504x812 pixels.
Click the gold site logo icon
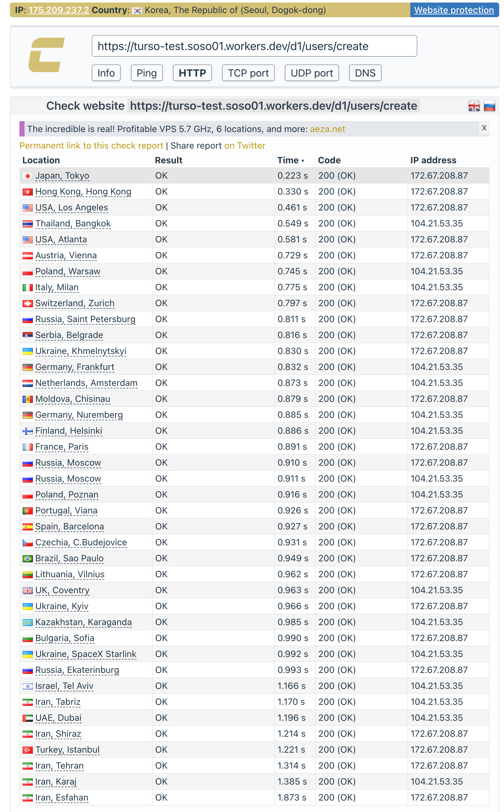tap(46, 55)
